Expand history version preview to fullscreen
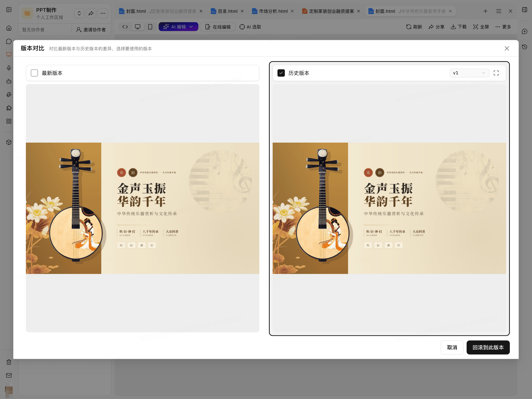 [496, 73]
